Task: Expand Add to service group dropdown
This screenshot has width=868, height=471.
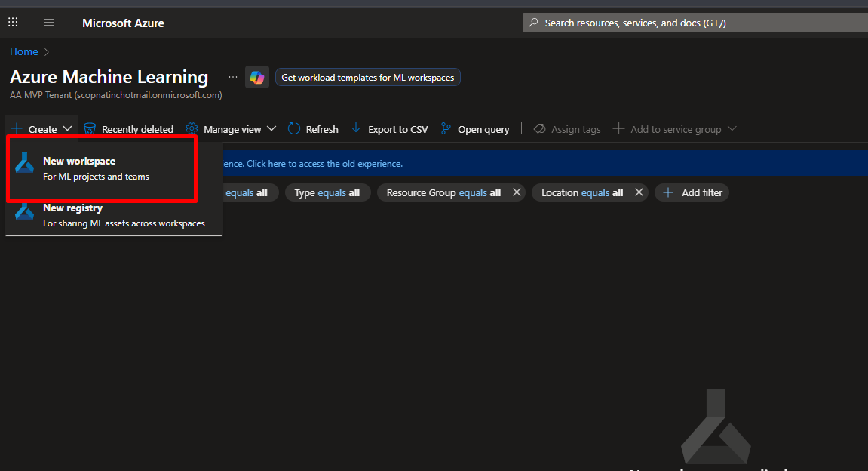Action: [731, 129]
